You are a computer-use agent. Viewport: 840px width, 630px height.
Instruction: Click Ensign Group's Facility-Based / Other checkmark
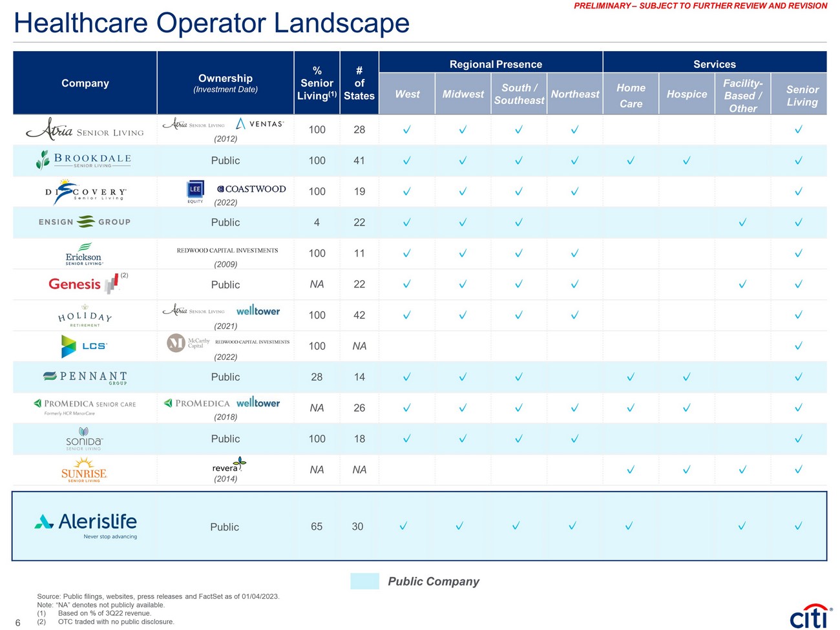[x=742, y=222]
